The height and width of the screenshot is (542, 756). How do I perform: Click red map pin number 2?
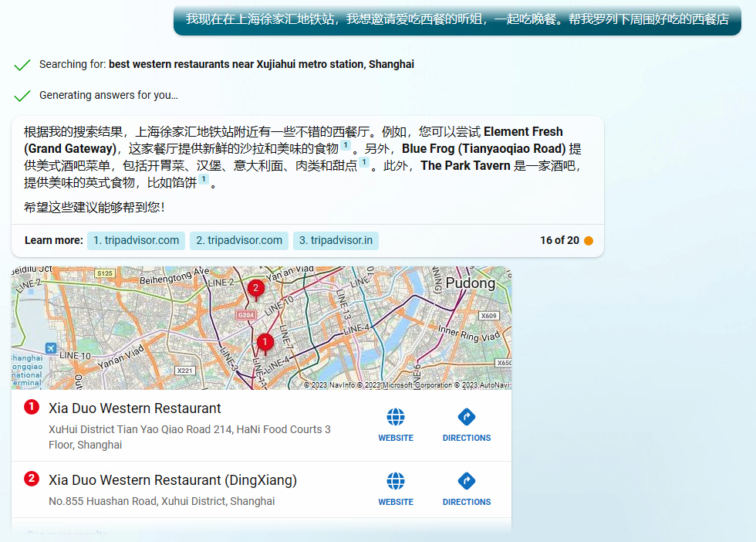coord(256,289)
